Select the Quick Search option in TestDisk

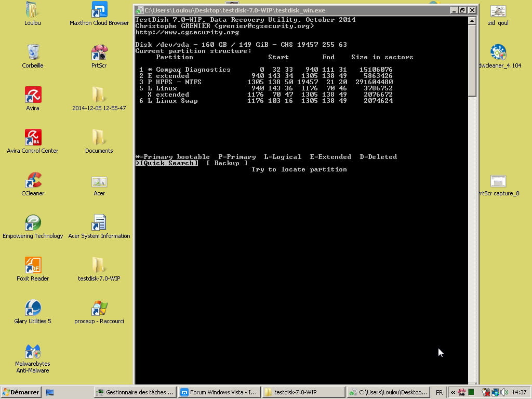coord(167,163)
